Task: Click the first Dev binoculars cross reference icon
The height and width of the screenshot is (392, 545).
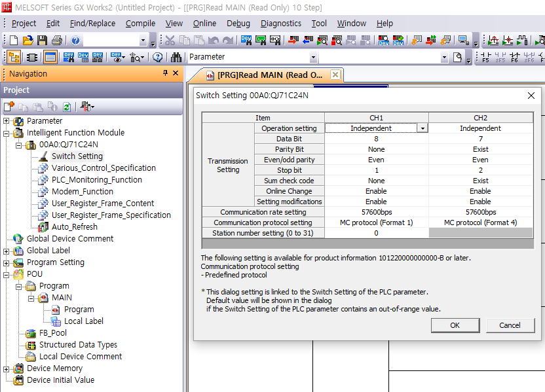Action: click(69, 57)
